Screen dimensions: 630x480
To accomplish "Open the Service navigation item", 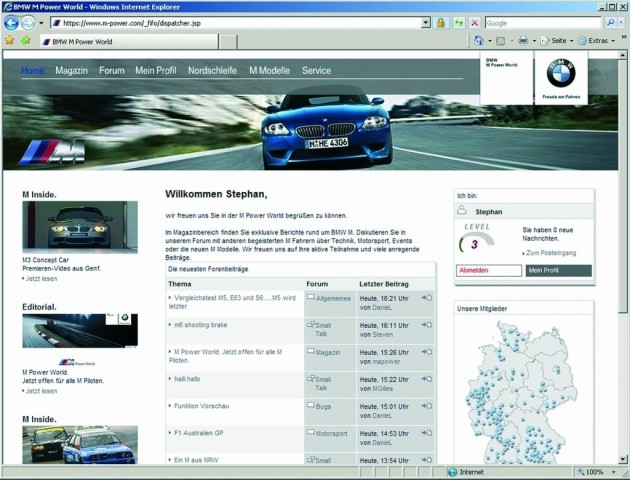I will [316, 70].
